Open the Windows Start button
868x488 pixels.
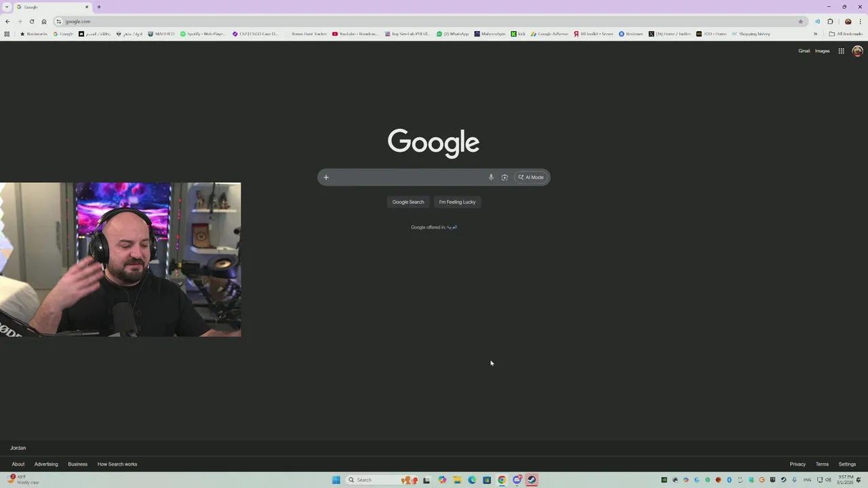pyautogui.click(x=336, y=480)
